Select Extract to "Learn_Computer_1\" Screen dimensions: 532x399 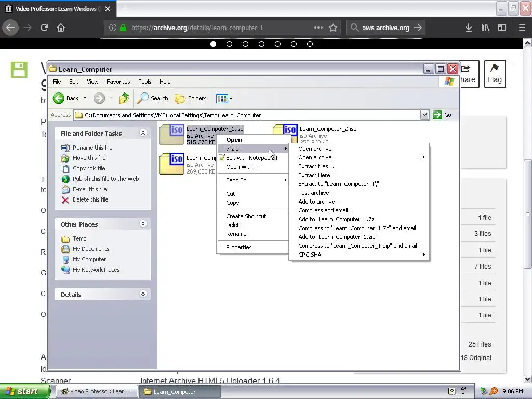pyautogui.click(x=359, y=184)
